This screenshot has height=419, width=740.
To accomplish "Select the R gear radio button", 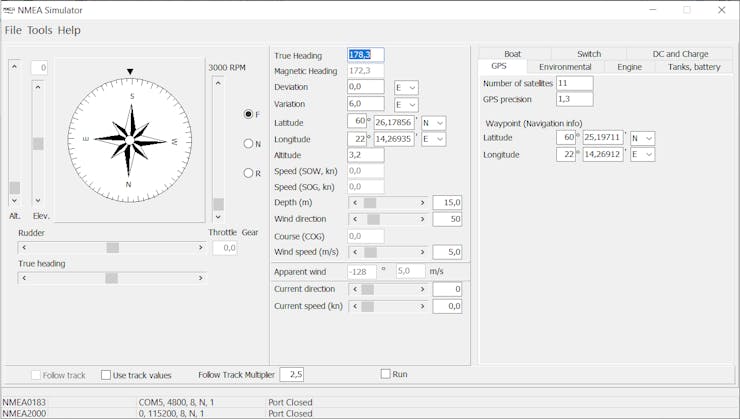I will click(x=248, y=173).
